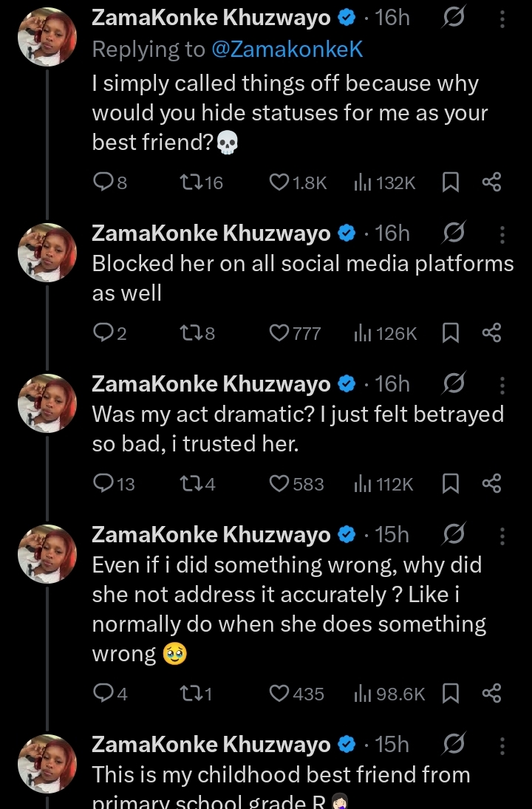Reply to 'Even if i did something wrong' tweet
Screen dimensions: 532x809
click(x=101, y=694)
